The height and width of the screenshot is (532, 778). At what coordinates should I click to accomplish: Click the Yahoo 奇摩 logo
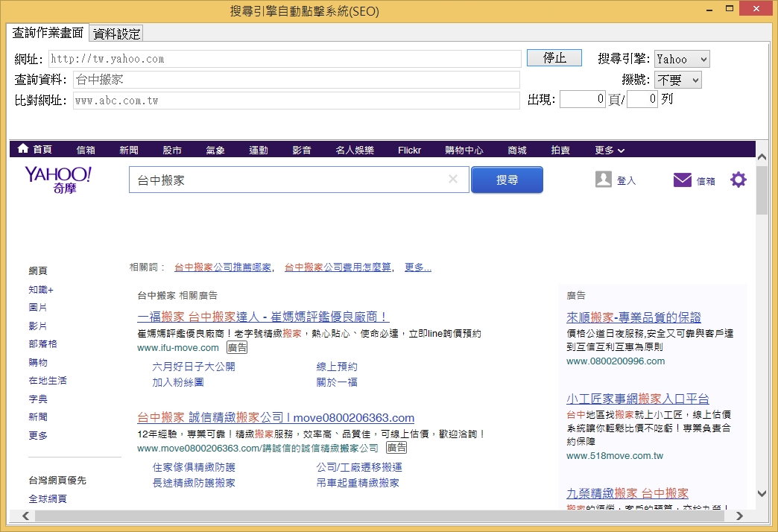[58, 180]
